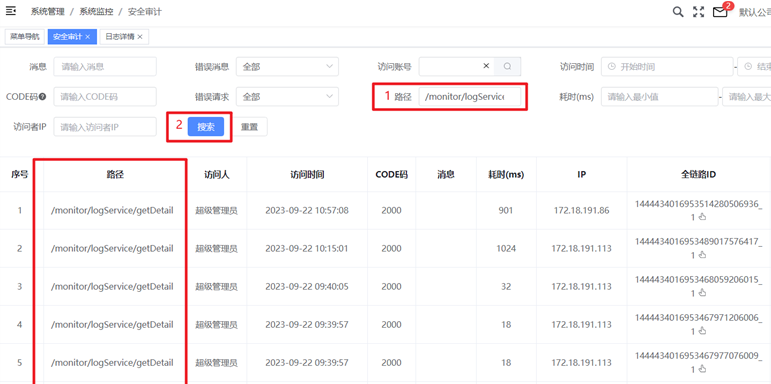Copy the full-link ID icon in row 5
The width and height of the screenshot is (771, 384).
702,369
